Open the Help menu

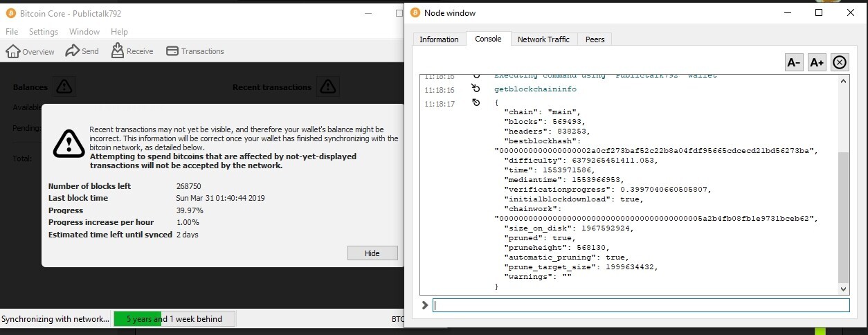[x=119, y=32]
